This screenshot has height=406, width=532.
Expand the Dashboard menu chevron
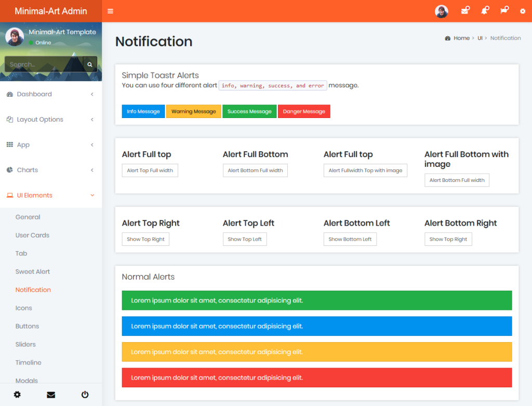(x=92, y=95)
